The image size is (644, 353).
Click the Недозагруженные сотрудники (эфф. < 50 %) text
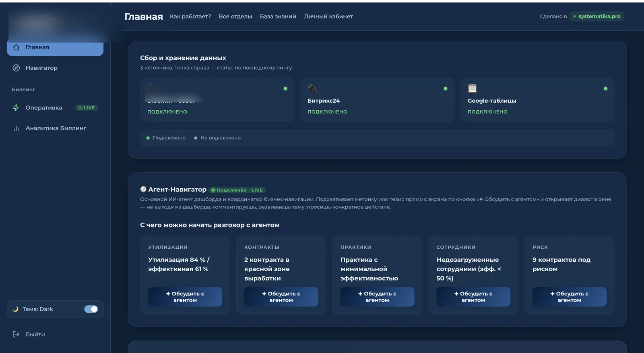[469, 269]
